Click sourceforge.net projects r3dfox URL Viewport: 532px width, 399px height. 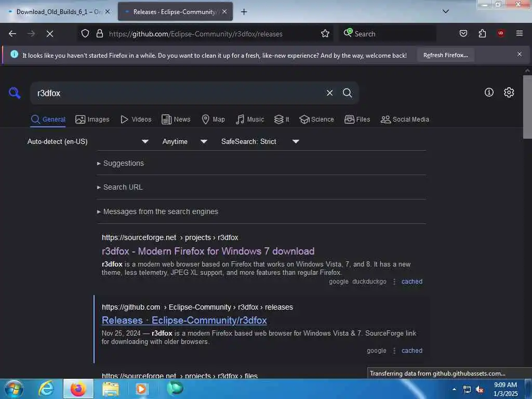coord(170,237)
